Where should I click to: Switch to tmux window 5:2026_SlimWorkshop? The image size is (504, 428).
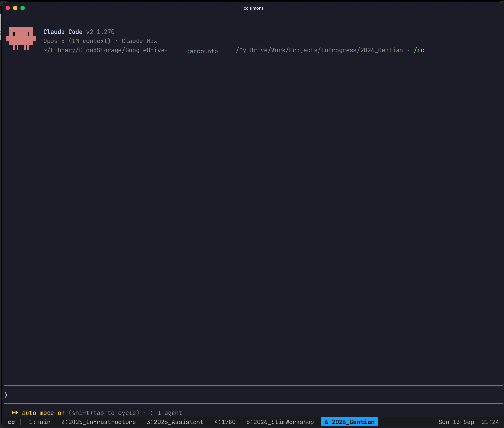(x=280, y=422)
